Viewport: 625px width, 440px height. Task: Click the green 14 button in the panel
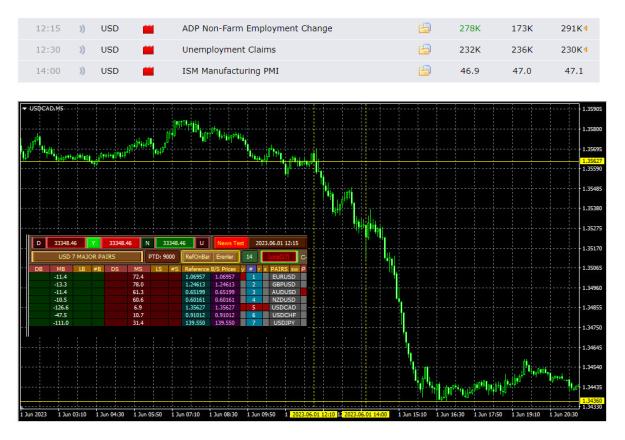[x=249, y=257]
